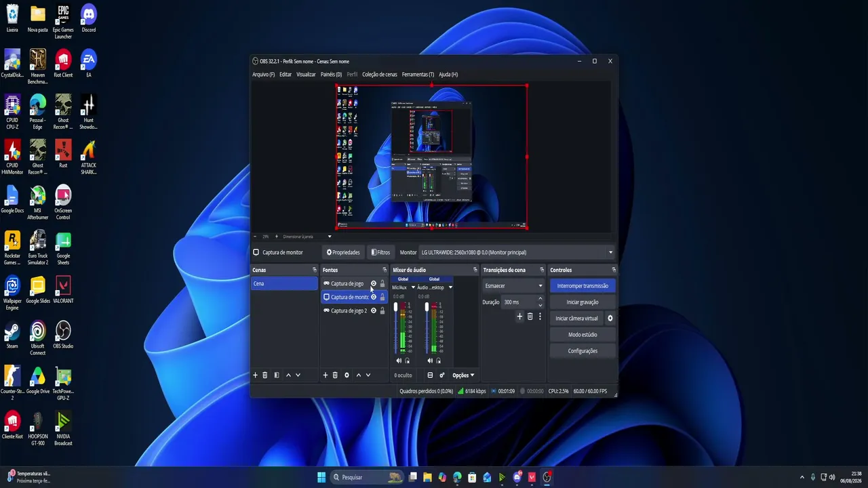Mute the Desktop audio channel
This screenshot has height=488, width=868.
(x=430, y=361)
